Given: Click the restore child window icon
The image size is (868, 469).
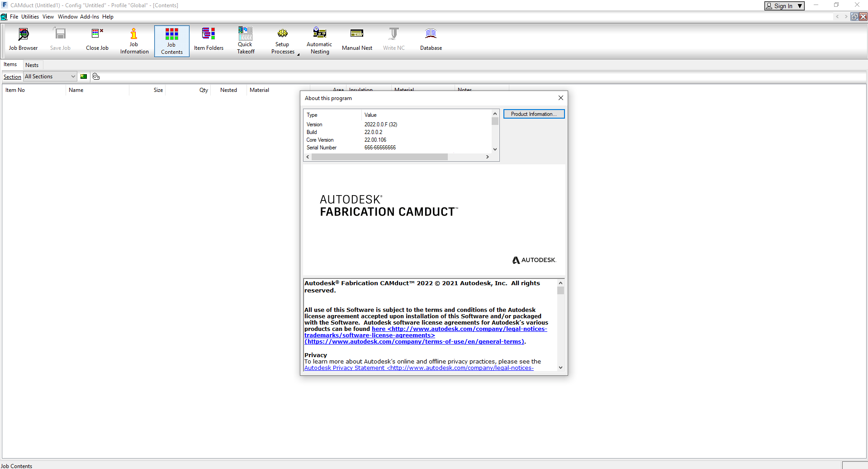Looking at the screenshot, I should 854,17.
